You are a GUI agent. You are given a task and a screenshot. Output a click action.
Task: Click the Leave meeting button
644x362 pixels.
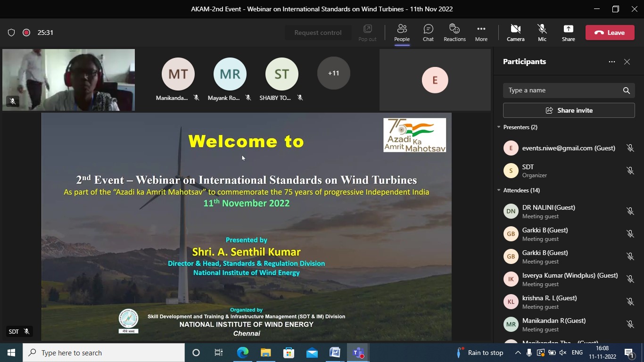coord(610,33)
